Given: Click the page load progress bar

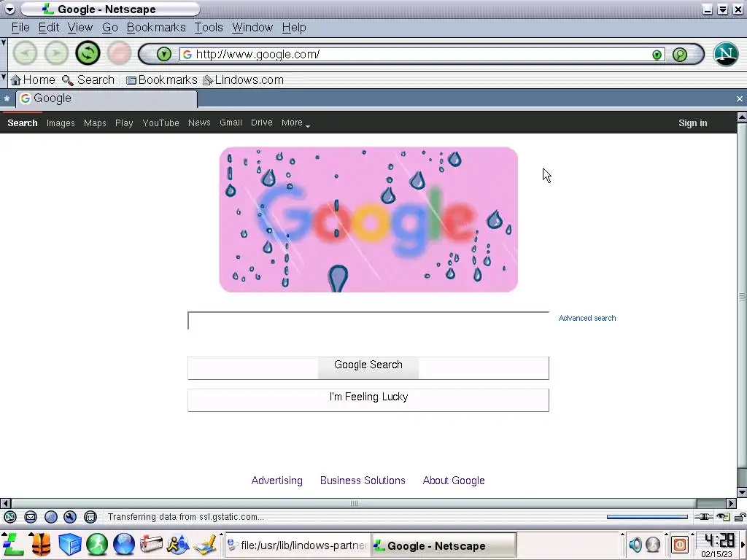Looking at the screenshot, I should pos(647,517).
